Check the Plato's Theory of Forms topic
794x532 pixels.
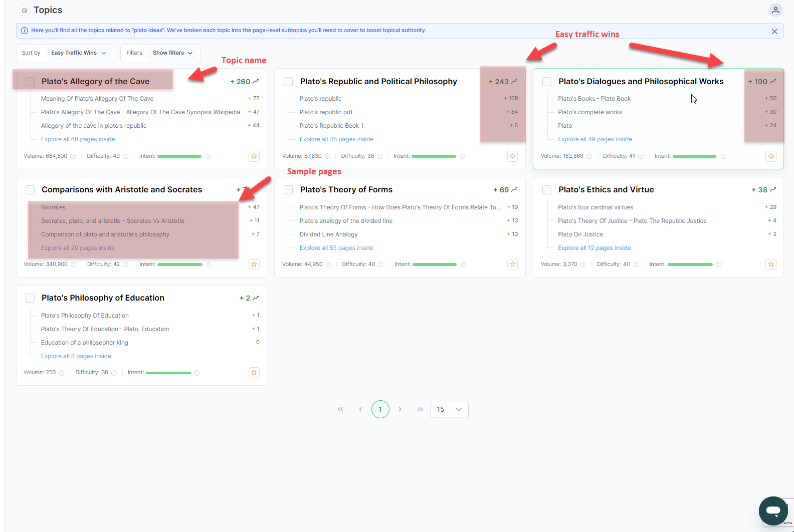[288, 190]
